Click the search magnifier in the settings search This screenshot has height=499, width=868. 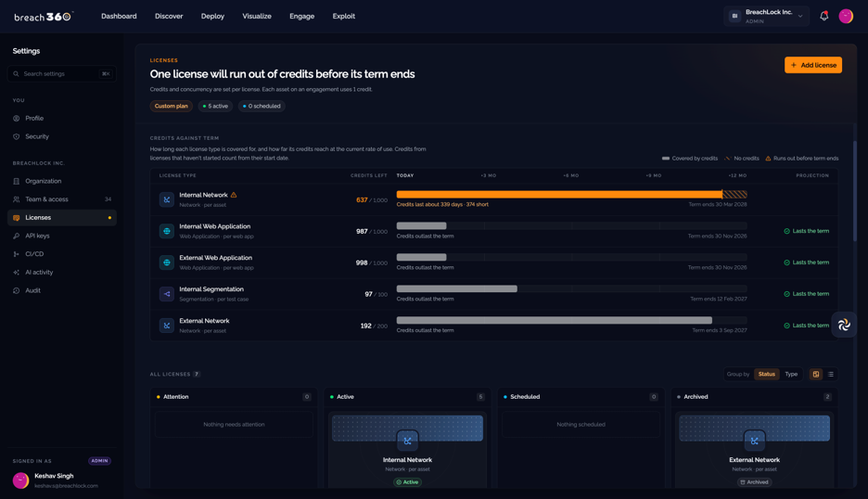[x=16, y=73]
